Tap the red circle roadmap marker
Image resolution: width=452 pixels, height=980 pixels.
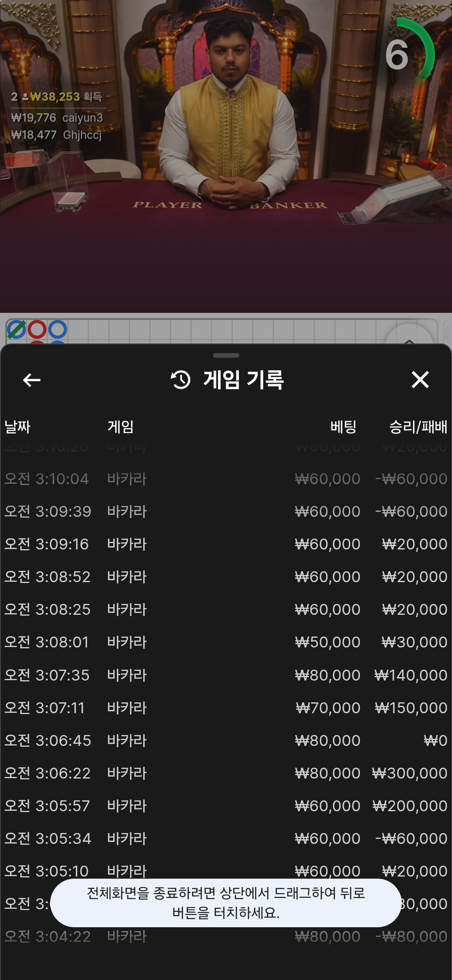pos(37,330)
